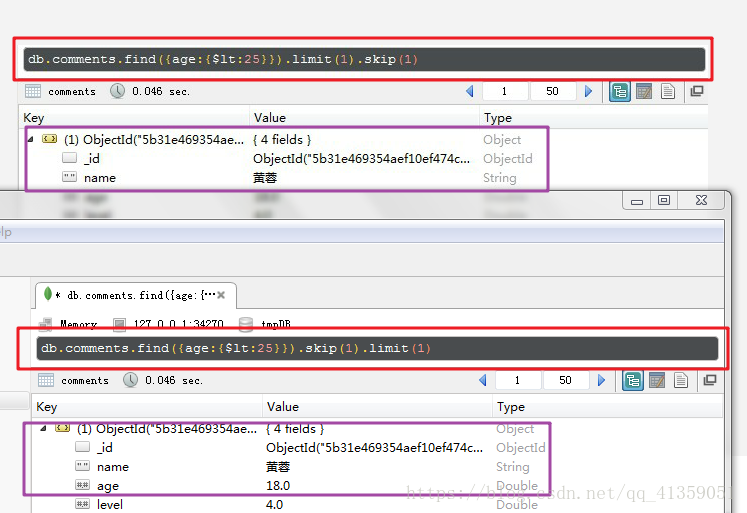Click the skip field showing 1 in upper panel
The width and height of the screenshot is (747, 513).
click(x=505, y=91)
